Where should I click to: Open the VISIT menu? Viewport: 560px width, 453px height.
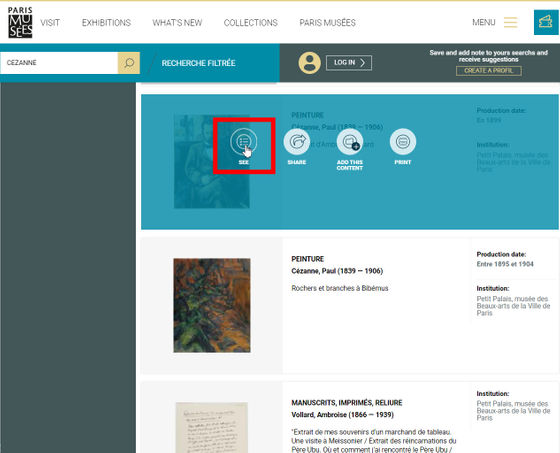[50, 23]
